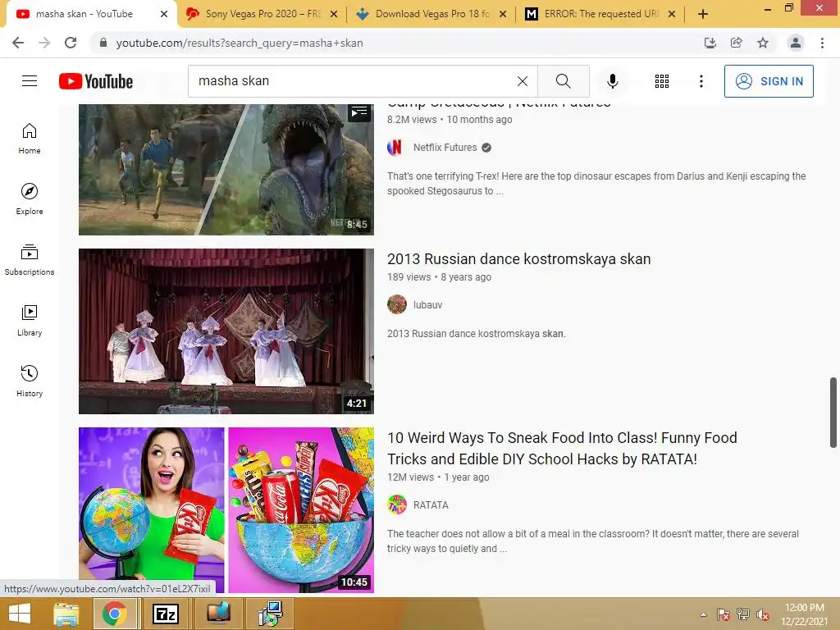The image size is (840, 630).
Task: Click the page vertical scrollbar thumb
Action: click(833, 412)
